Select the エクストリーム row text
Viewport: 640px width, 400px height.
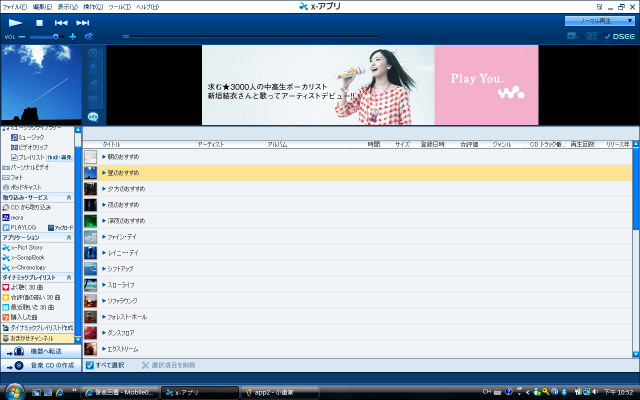[x=123, y=349]
